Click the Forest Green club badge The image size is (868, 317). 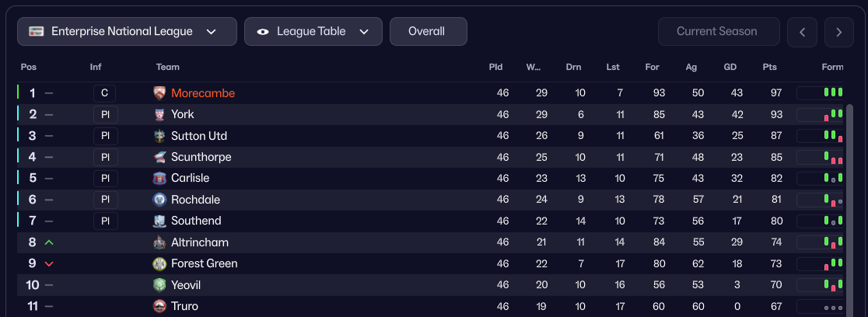tap(159, 263)
